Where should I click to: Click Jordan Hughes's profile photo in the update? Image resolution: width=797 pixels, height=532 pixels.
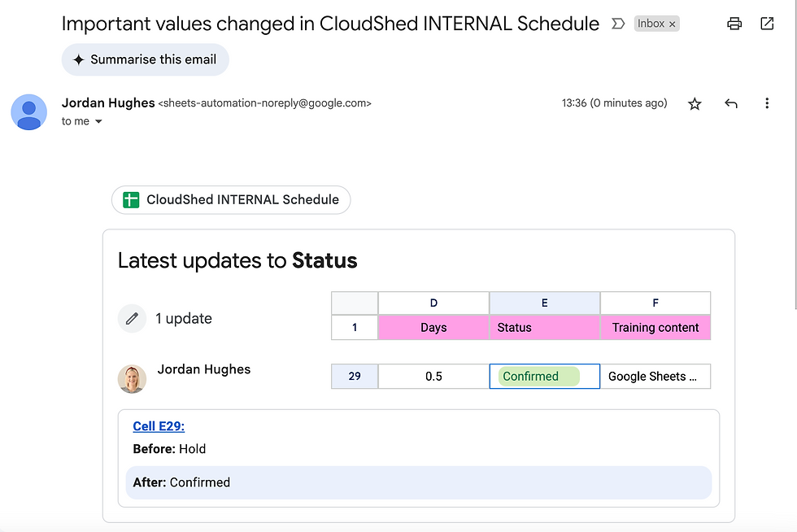click(132, 379)
